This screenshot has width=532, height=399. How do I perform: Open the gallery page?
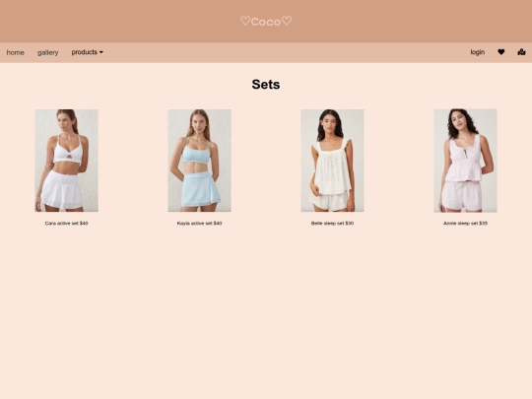(x=48, y=52)
